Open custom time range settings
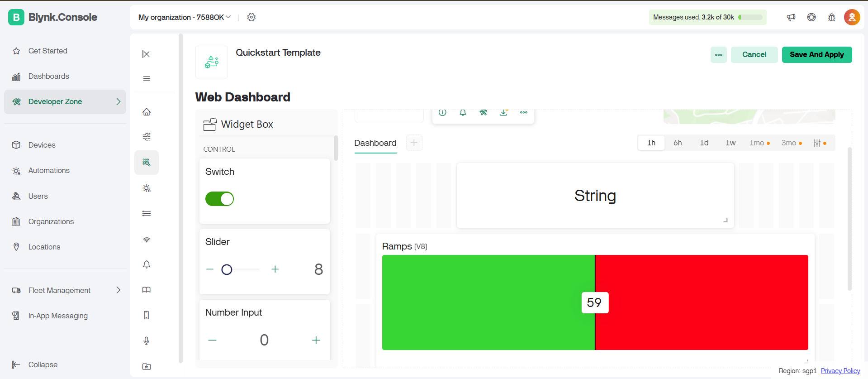868x379 pixels. tap(820, 143)
